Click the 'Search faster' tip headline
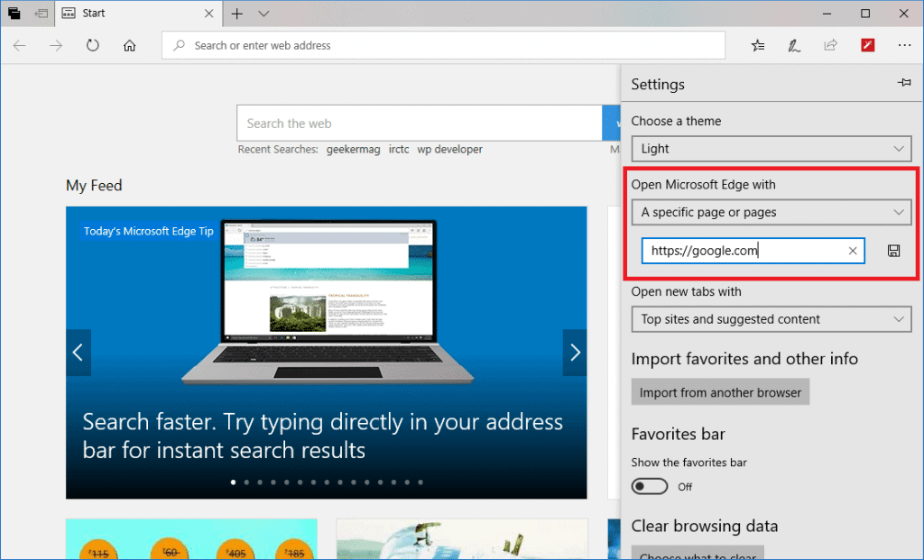Screen dimensions: 924x560 point(322,436)
